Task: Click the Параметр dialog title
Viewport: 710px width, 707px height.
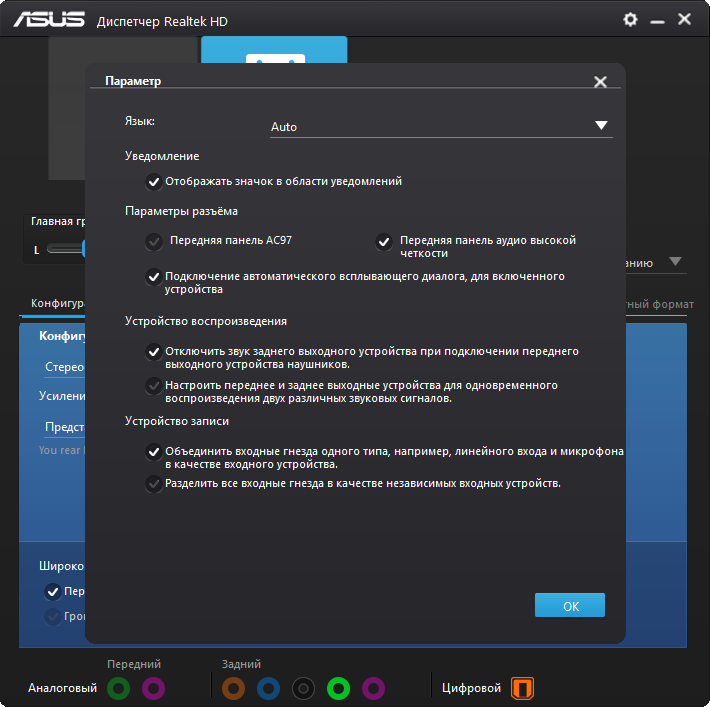Action: pyautogui.click(x=133, y=81)
